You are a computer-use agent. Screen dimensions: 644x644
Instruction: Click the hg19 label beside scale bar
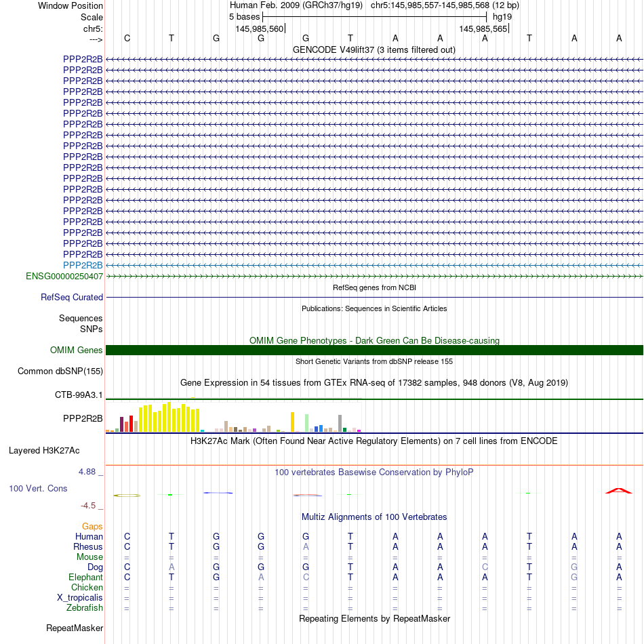(x=502, y=17)
